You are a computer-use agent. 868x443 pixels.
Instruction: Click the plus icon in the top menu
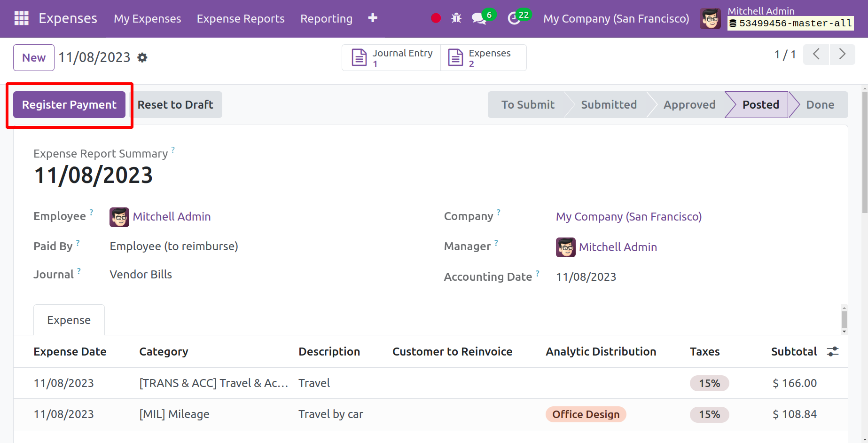(x=373, y=18)
